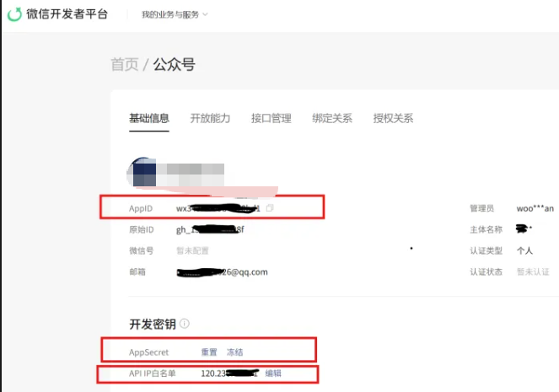Click the 微信开发者平台 title text
This screenshot has height=392, width=559.
(x=67, y=14)
